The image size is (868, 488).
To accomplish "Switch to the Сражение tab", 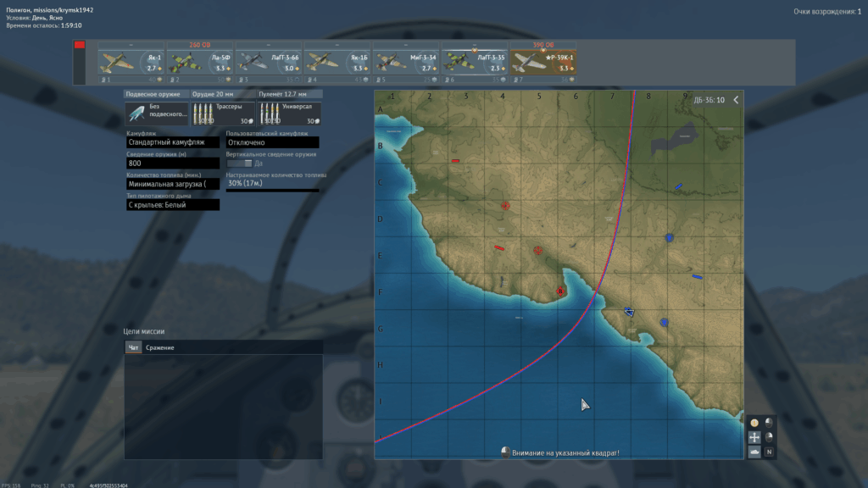I will [x=160, y=347].
